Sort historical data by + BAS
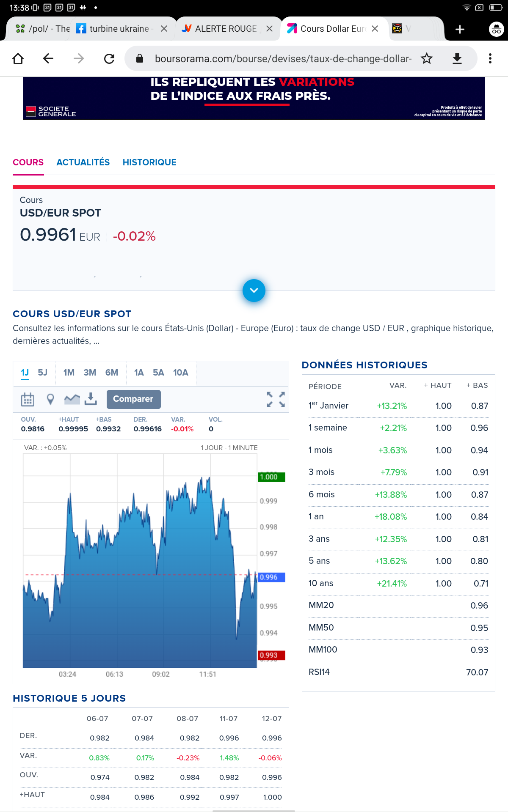 pos(477,385)
